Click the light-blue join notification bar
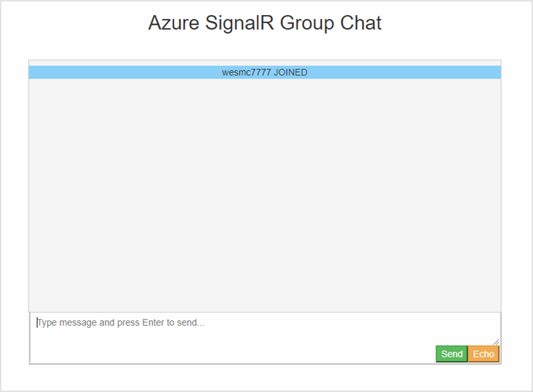 pos(265,72)
